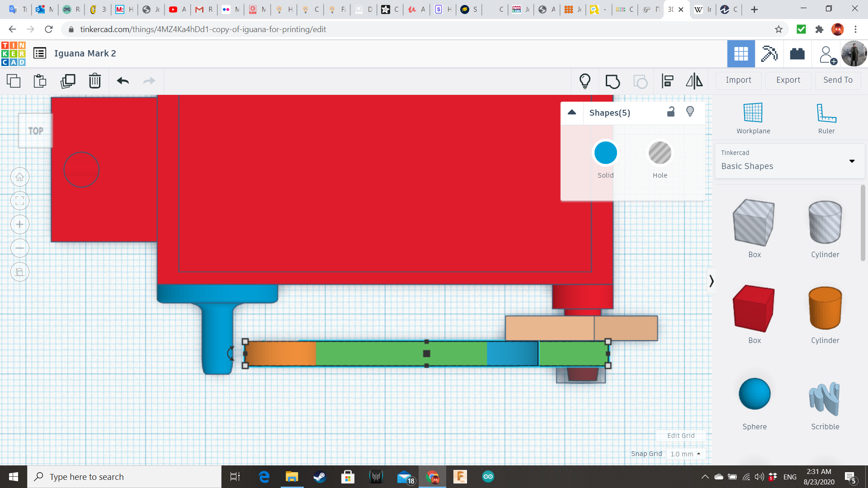868x488 pixels.
Task: Switch to orthographic view toggle
Action: [20, 272]
